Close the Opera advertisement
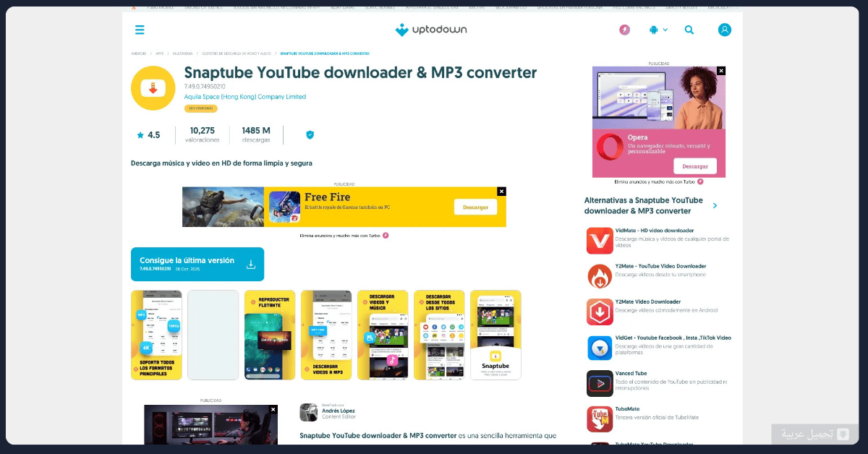Screen dimensions: 868x454 click(721, 71)
